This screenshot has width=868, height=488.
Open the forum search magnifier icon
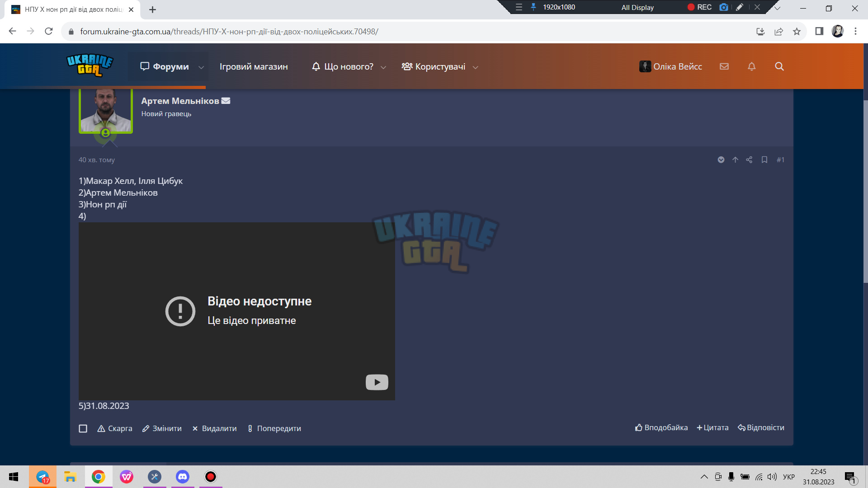tap(779, 66)
